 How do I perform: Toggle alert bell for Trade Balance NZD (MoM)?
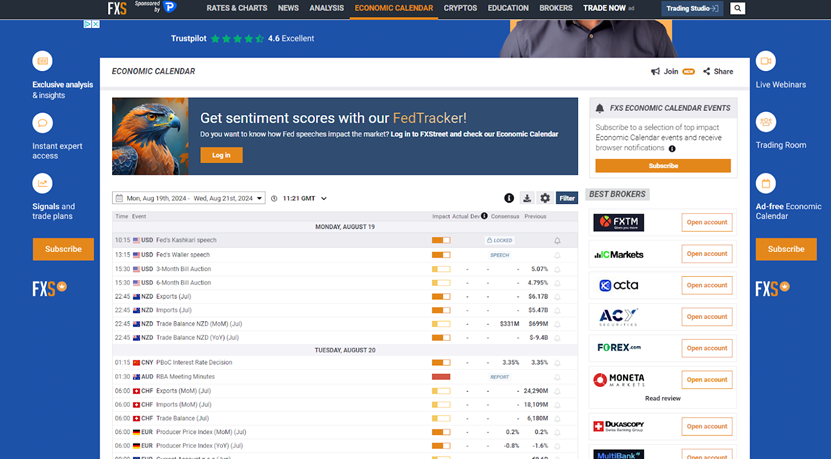click(557, 324)
